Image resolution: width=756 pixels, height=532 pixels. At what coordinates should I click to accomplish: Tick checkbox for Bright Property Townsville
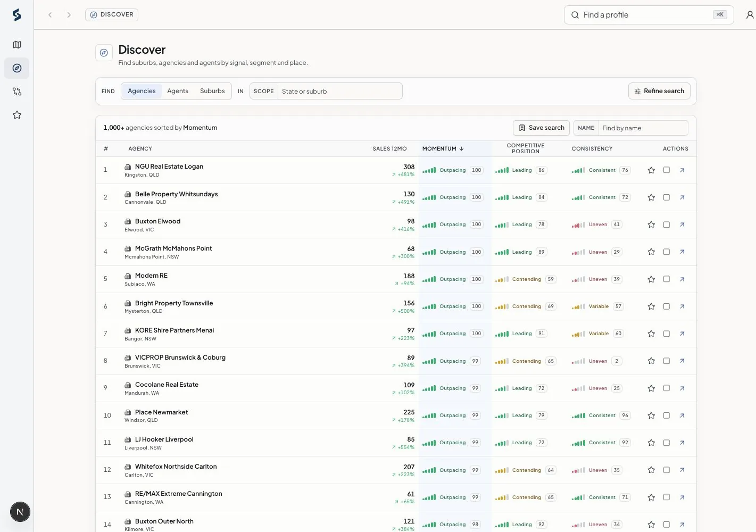click(667, 306)
